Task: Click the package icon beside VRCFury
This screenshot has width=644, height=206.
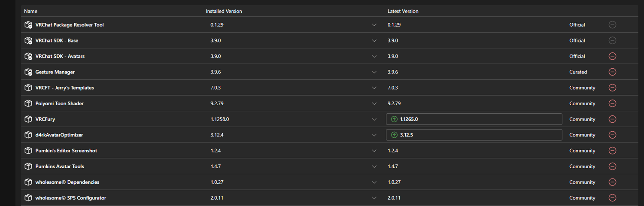Action: [x=28, y=119]
